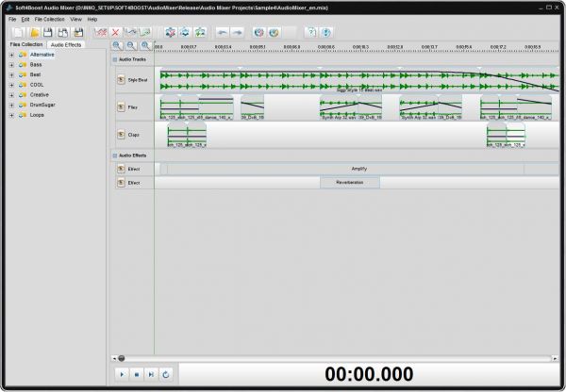Toggle the Amplify effect row's icon
Image resolution: width=566 pixels, height=392 pixels.
tap(121, 169)
